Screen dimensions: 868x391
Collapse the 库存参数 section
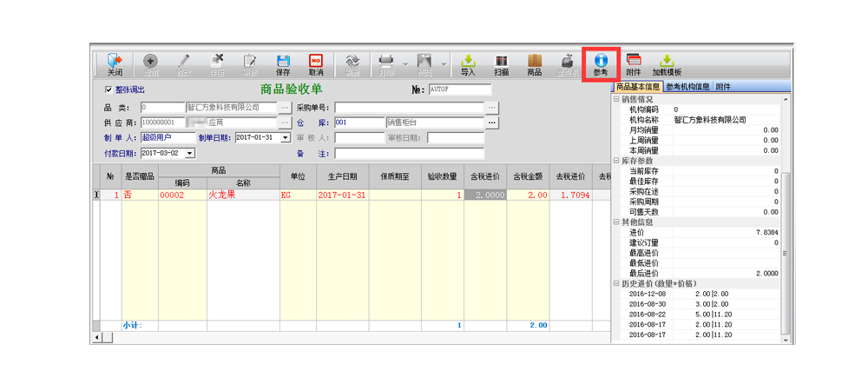click(616, 161)
